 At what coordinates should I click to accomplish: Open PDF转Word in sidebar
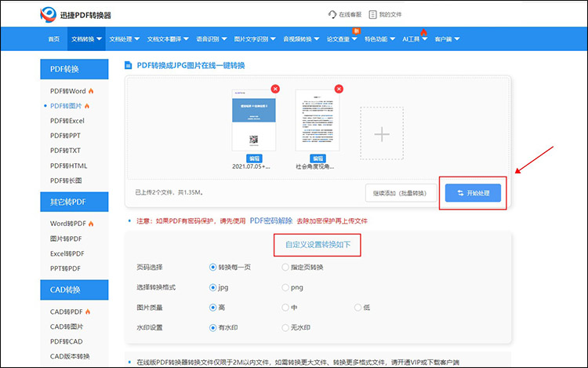coord(68,91)
